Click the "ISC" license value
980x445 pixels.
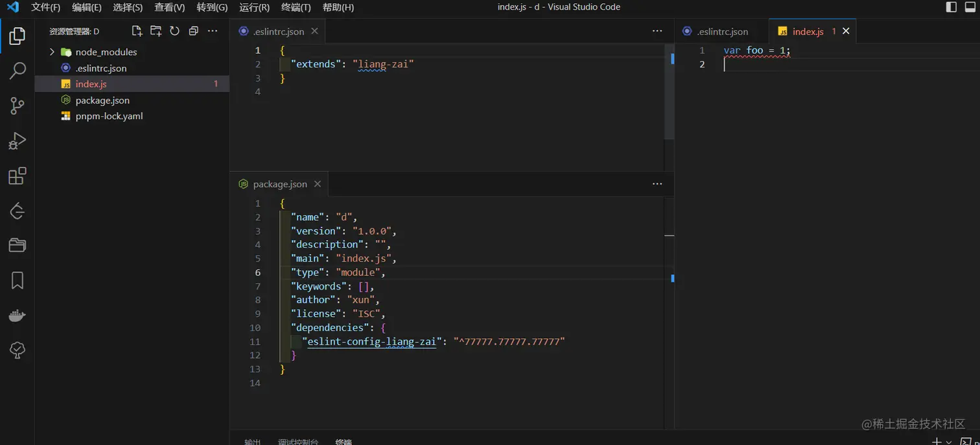[x=366, y=314]
